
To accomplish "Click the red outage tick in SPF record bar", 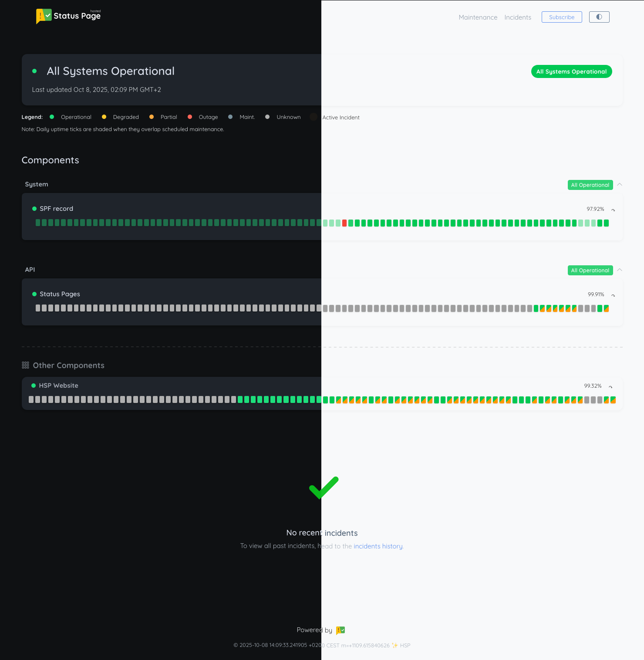I will 344,223.
